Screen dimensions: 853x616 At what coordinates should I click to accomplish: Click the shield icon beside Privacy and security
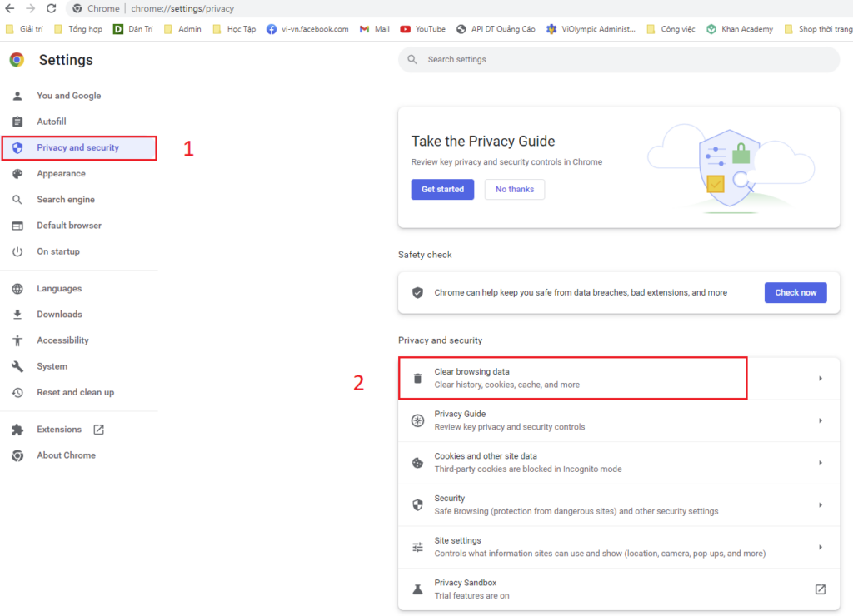[x=17, y=148]
